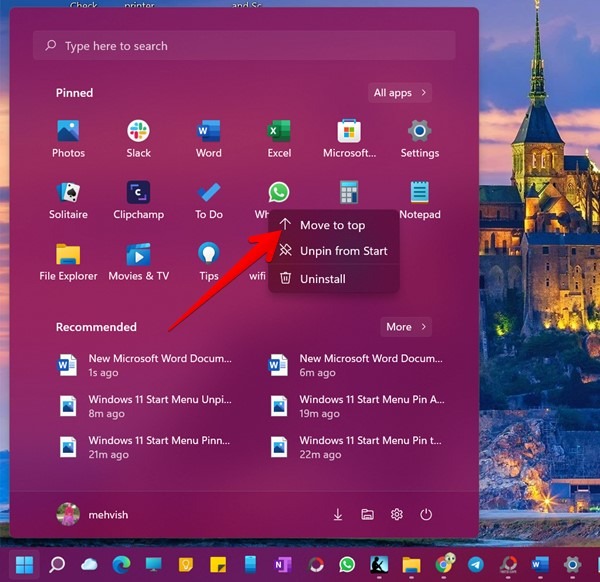Open image file from 22m ago

(x=356, y=447)
